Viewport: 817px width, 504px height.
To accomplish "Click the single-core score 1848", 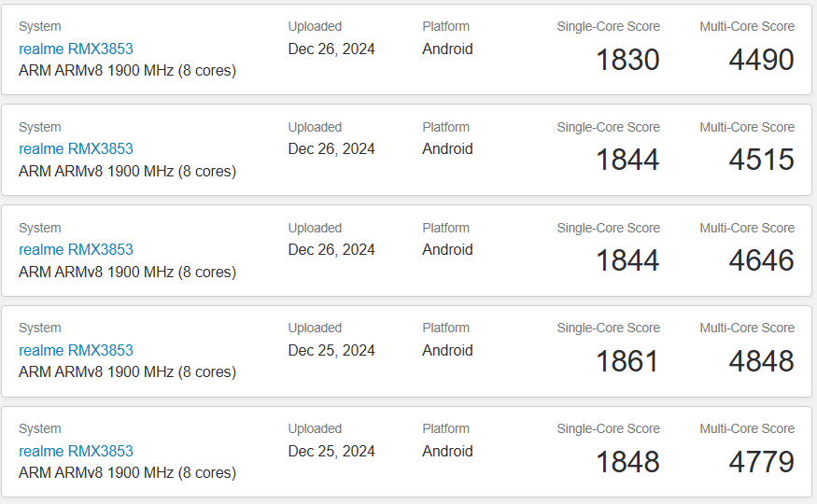I will [627, 462].
